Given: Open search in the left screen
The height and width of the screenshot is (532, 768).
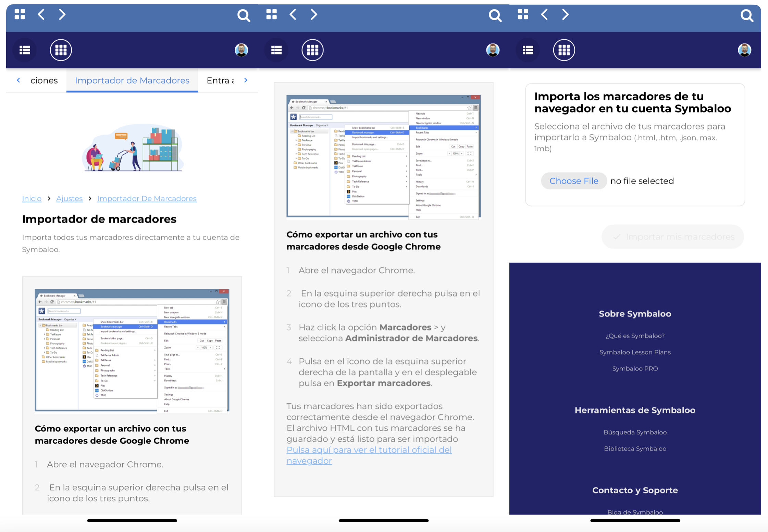Looking at the screenshot, I should (244, 15).
